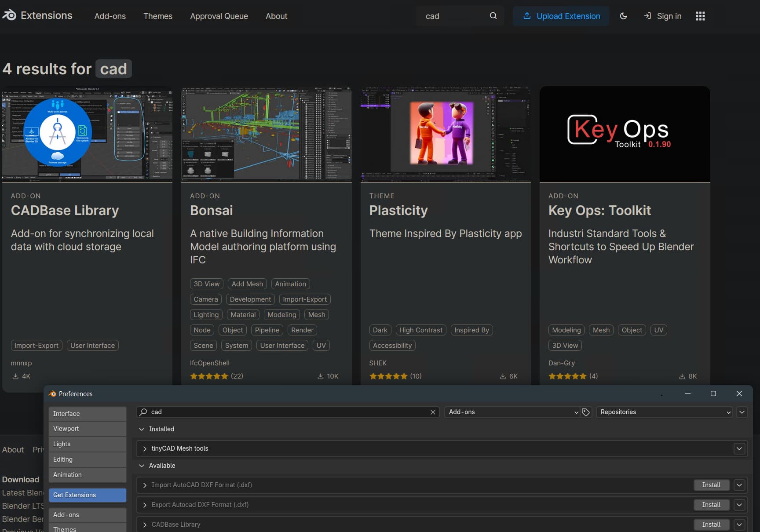Click the star rating on Key Ops card
This screenshot has height=532, width=760.
click(567, 376)
